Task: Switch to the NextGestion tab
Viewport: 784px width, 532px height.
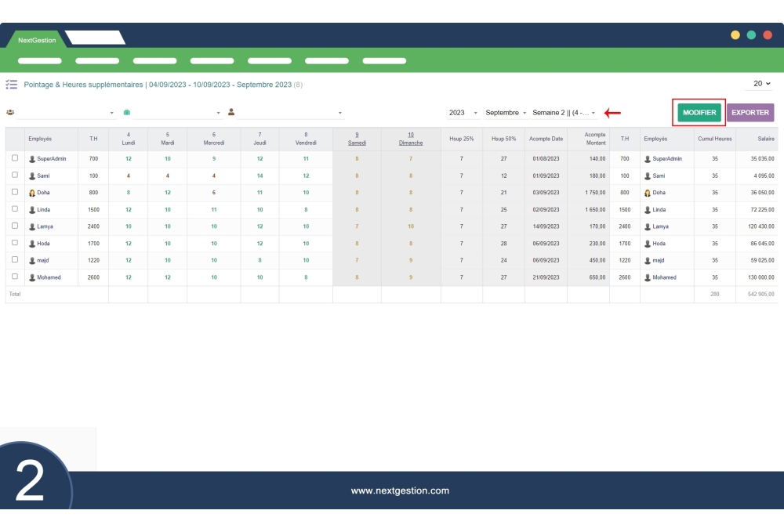Action: coord(32,40)
